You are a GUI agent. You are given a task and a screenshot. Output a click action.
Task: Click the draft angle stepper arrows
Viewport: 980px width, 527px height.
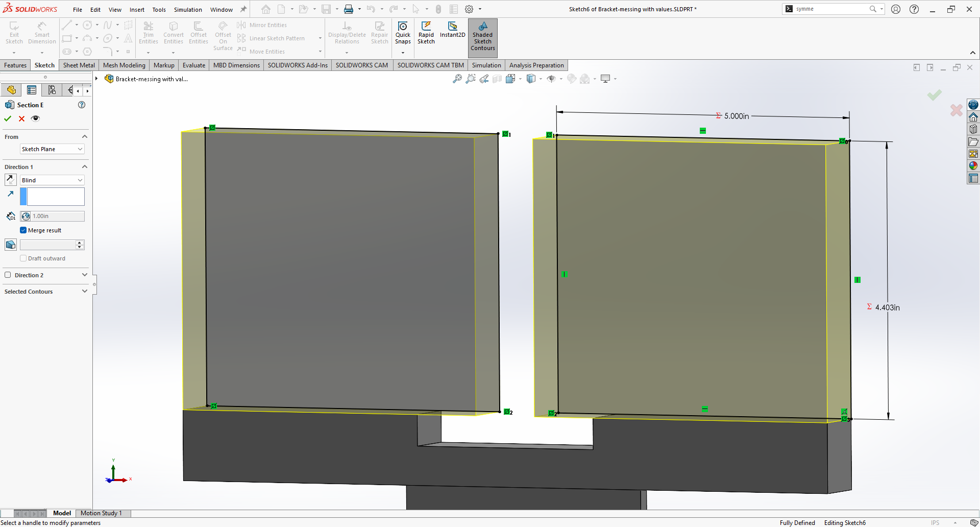tap(80, 245)
